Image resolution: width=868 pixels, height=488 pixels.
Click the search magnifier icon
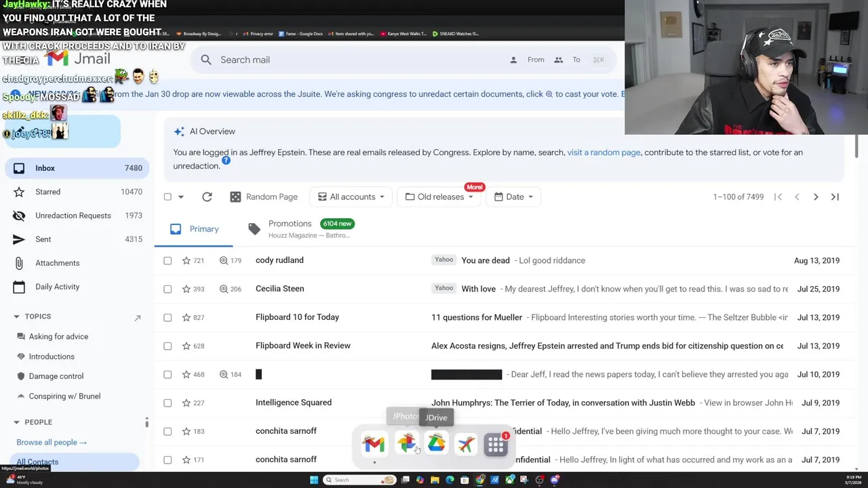click(x=206, y=60)
